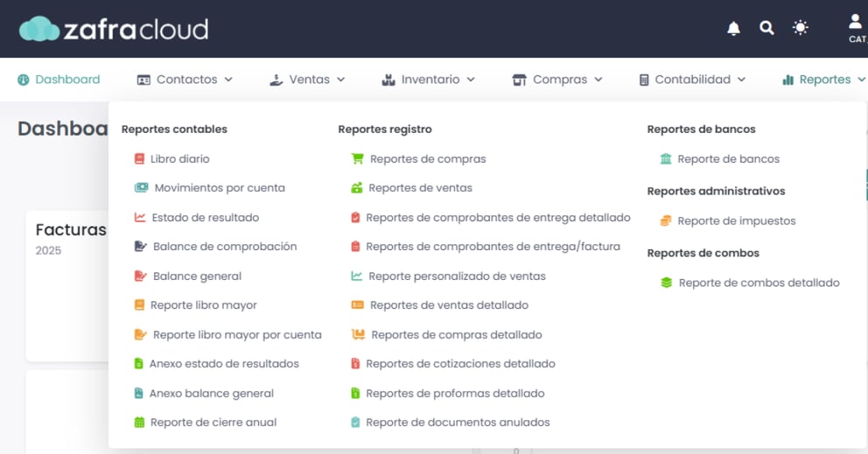This screenshot has height=454, width=868.
Task: Click the Dashboard gauge icon
Action: pos(24,80)
